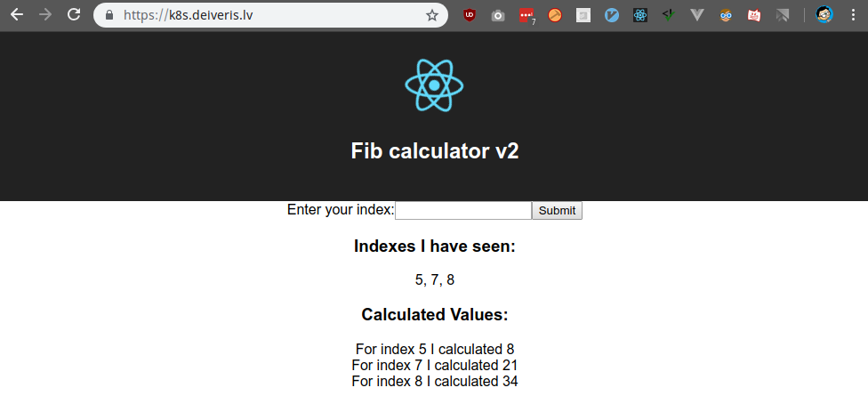
Task: Click the uBlock Origin extension icon
Action: point(470,15)
